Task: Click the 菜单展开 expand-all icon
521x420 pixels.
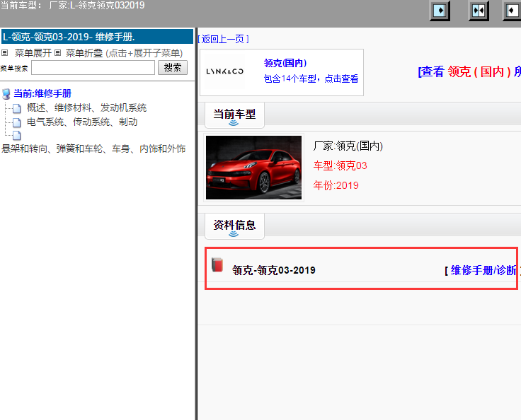Action: pyautogui.click(x=5, y=53)
